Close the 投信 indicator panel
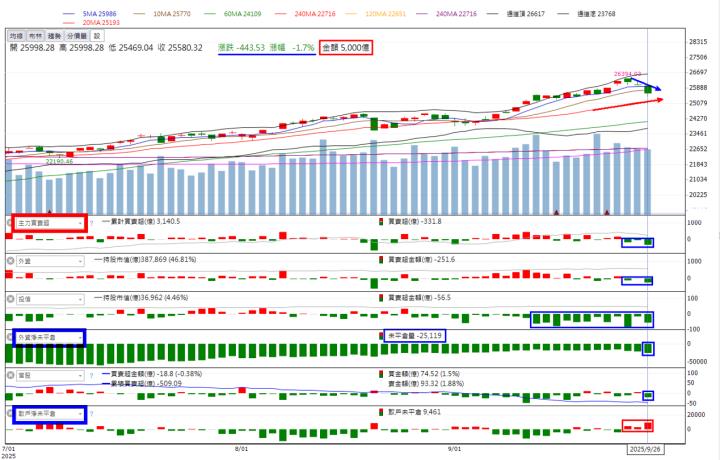 [11, 298]
